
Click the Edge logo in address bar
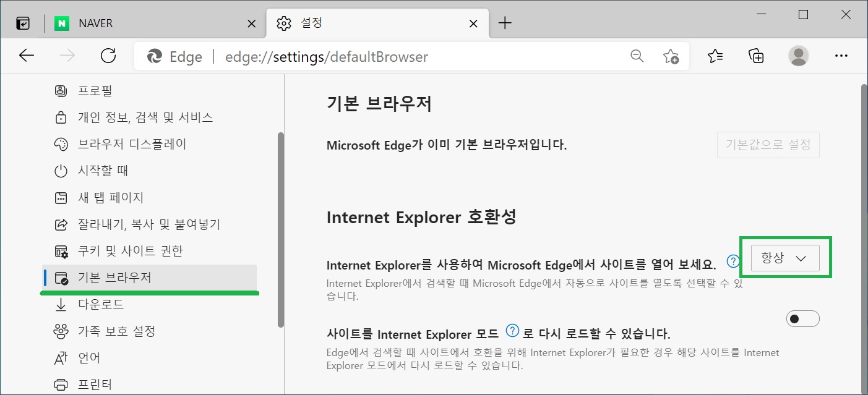(154, 57)
